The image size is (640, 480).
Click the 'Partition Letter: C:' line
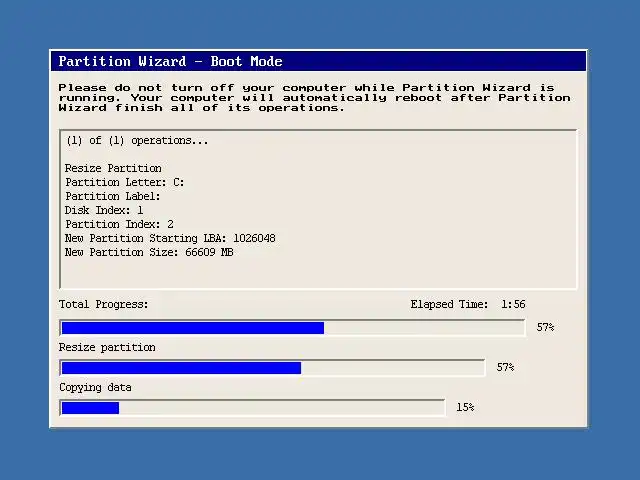[124, 182]
